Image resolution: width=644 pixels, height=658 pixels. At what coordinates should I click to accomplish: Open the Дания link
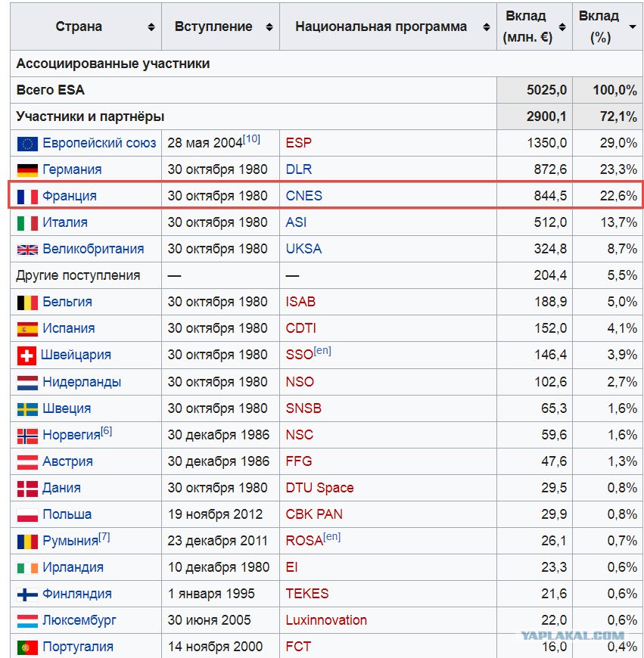(x=62, y=488)
